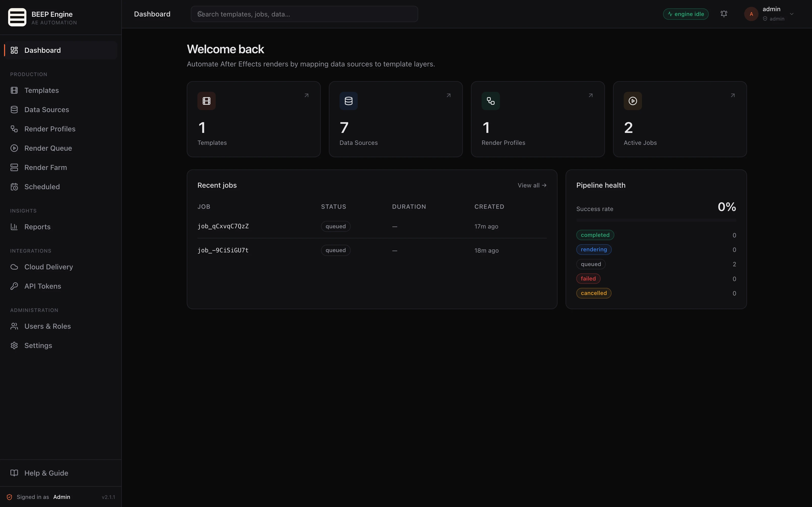Click the Templates film icon in sidebar
The height and width of the screenshot is (507, 812).
pos(14,90)
